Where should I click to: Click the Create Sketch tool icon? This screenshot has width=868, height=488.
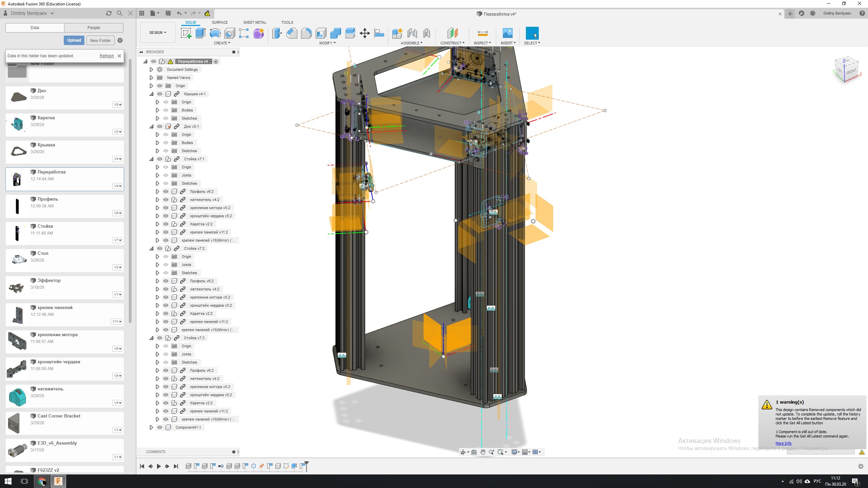coord(186,33)
